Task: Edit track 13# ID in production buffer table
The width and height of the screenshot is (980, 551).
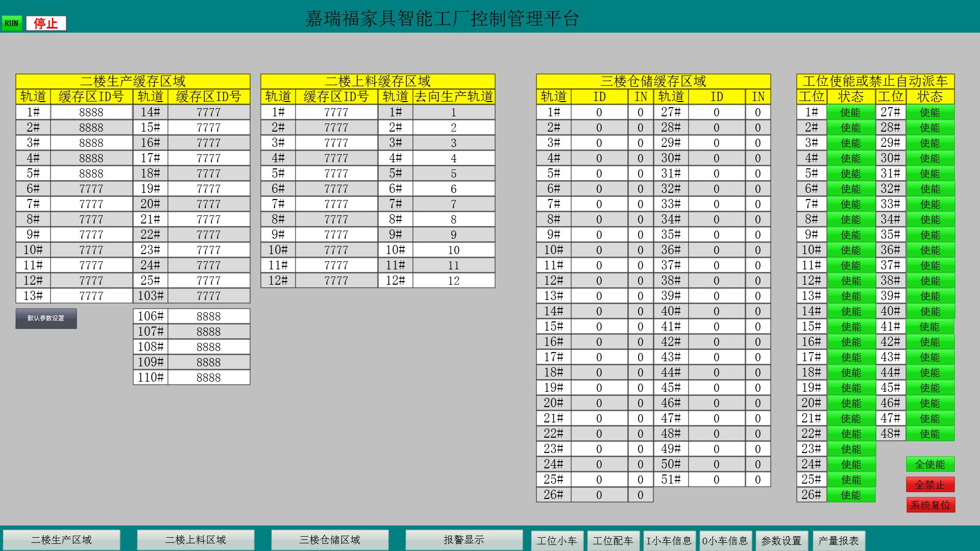Action: tap(91, 296)
